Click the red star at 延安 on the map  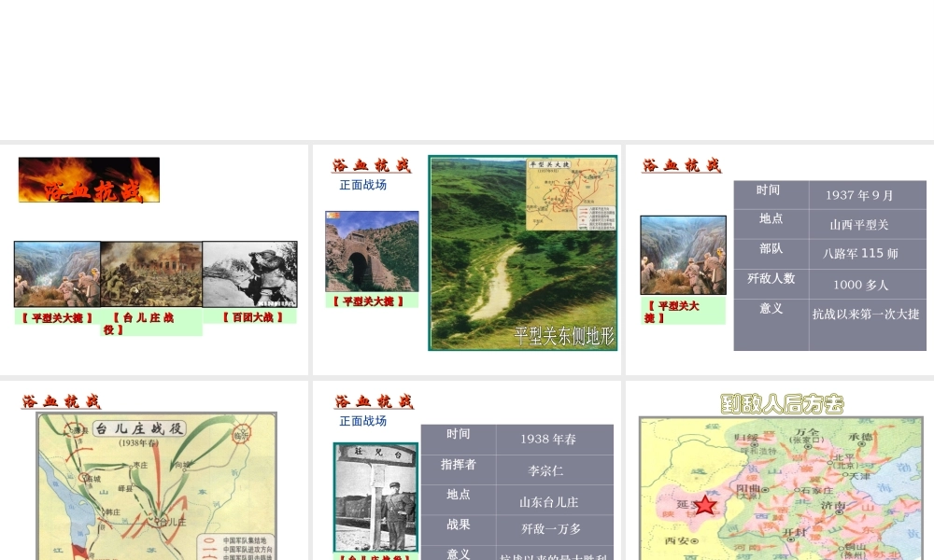tap(705, 505)
